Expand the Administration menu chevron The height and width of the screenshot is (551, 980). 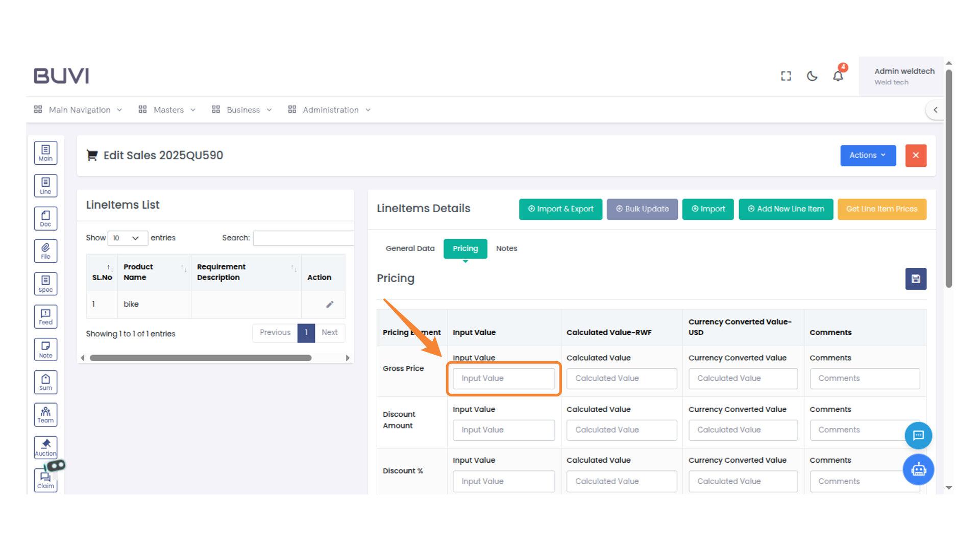coord(369,110)
